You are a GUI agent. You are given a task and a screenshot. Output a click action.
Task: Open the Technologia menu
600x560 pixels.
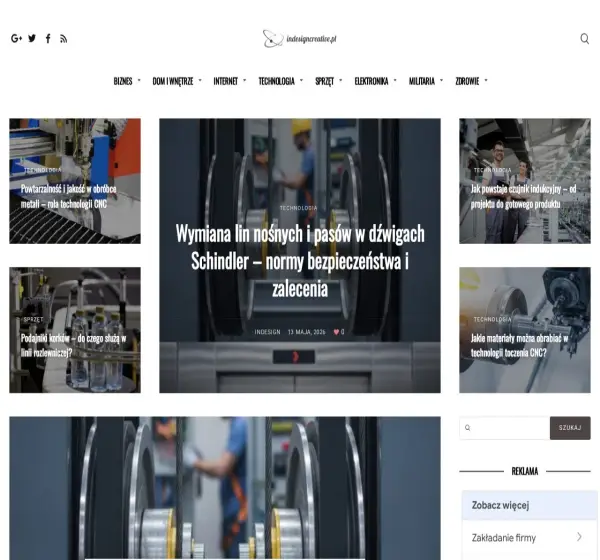point(276,81)
